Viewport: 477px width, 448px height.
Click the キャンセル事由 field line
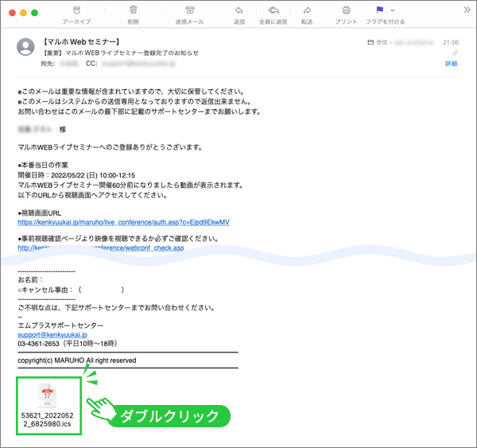(71, 290)
